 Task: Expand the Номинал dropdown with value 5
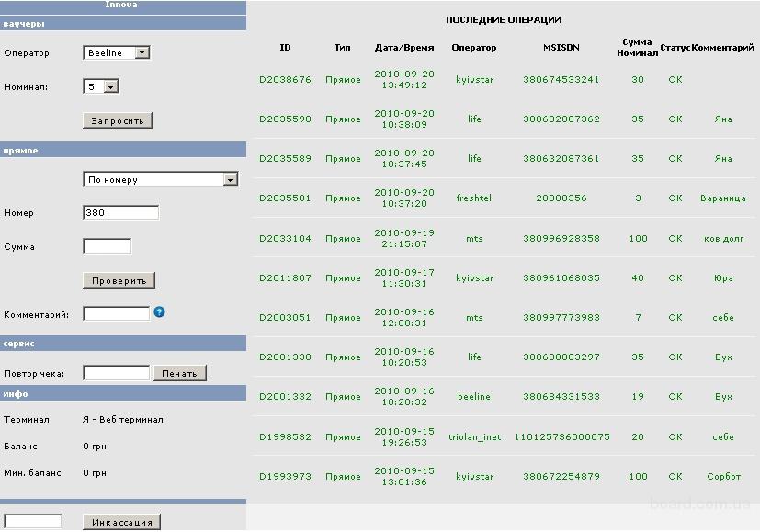pos(101,86)
